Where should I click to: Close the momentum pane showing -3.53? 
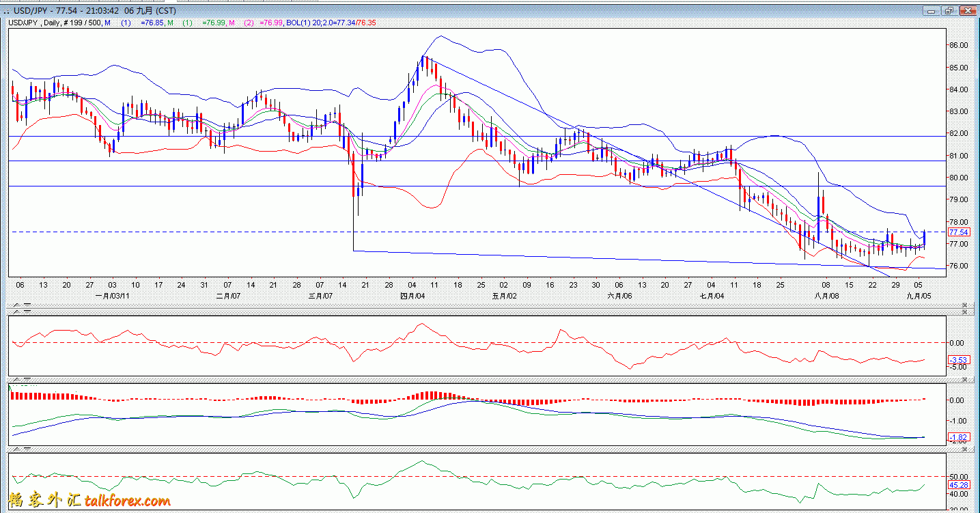click(965, 311)
